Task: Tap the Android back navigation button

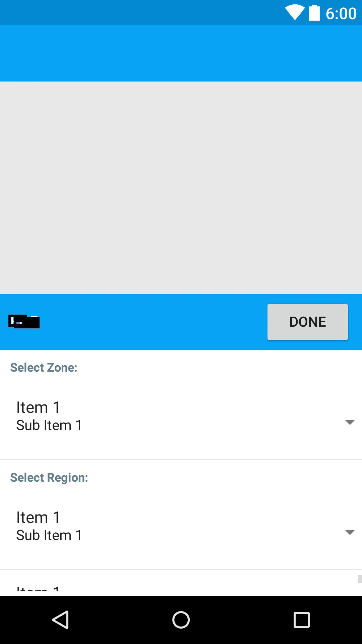Action: [x=61, y=620]
